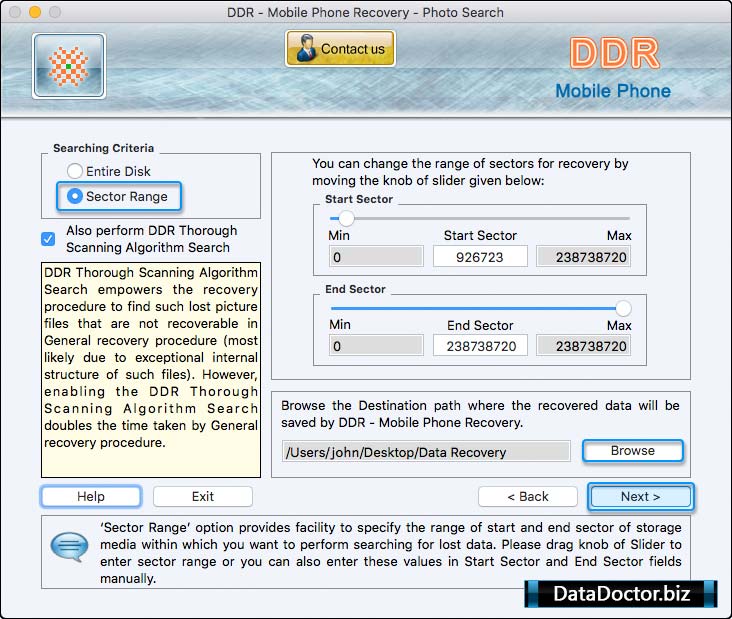Open Help
The image size is (732, 619).
click(x=91, y=496)
